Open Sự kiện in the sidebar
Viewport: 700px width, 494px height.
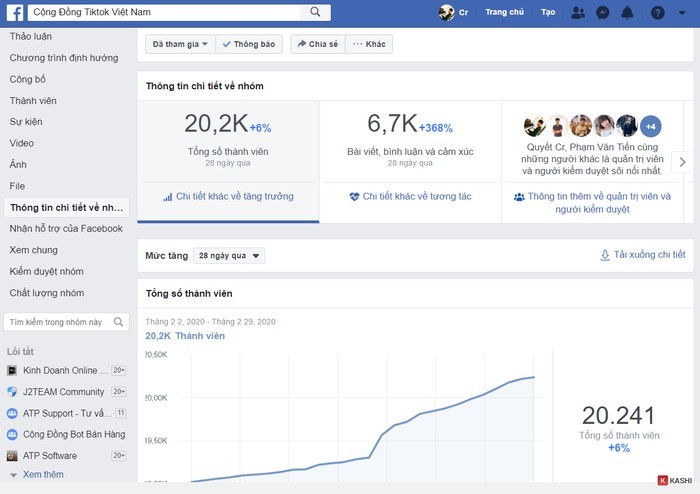point(26,122)
